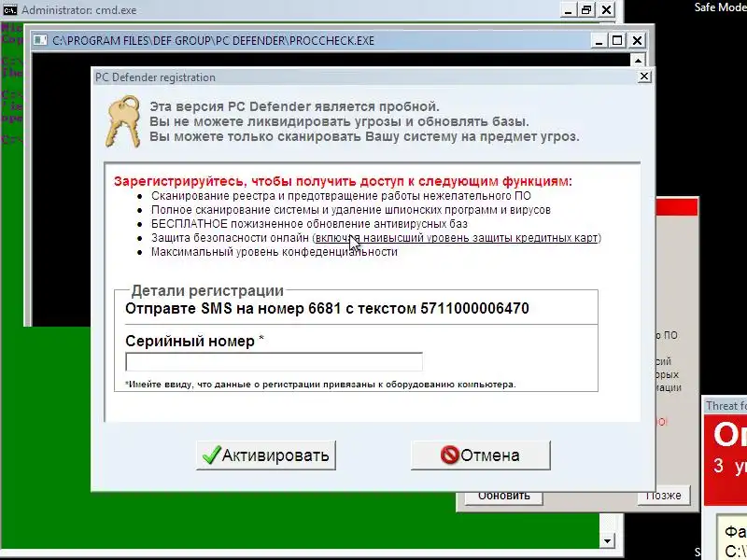
Task: Click the green checkmark icon on Активировать
Action: point(211,455)
